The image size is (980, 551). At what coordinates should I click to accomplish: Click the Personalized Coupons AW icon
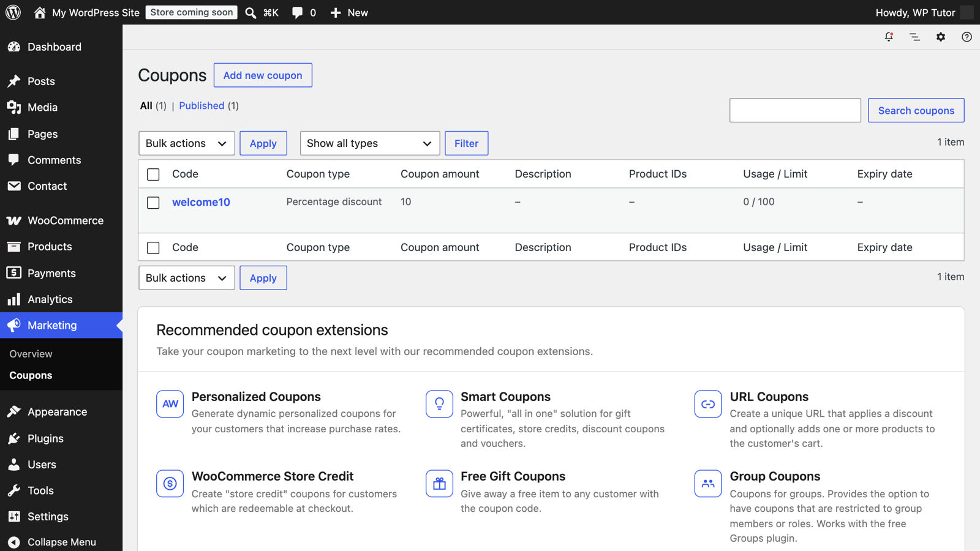tap(170, 404)
